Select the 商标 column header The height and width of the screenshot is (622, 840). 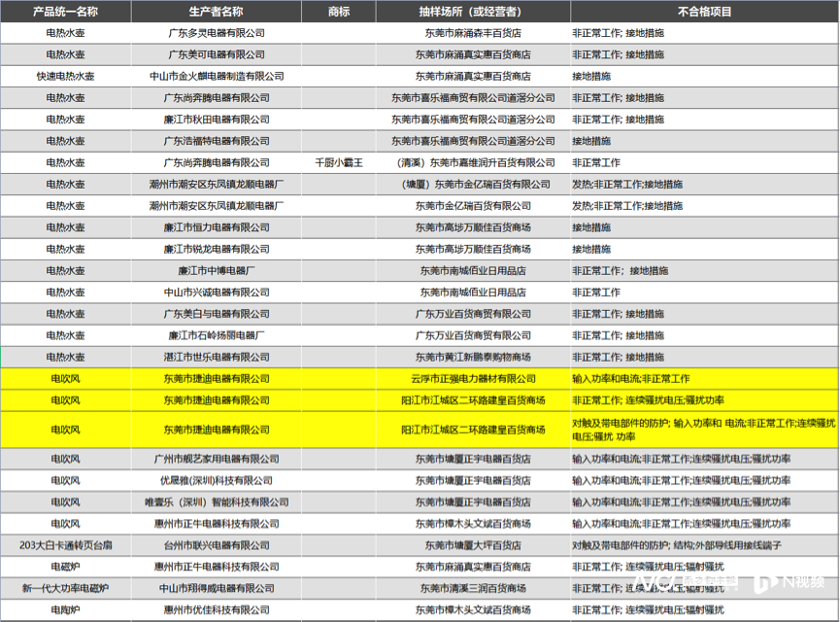coord(339,12)
